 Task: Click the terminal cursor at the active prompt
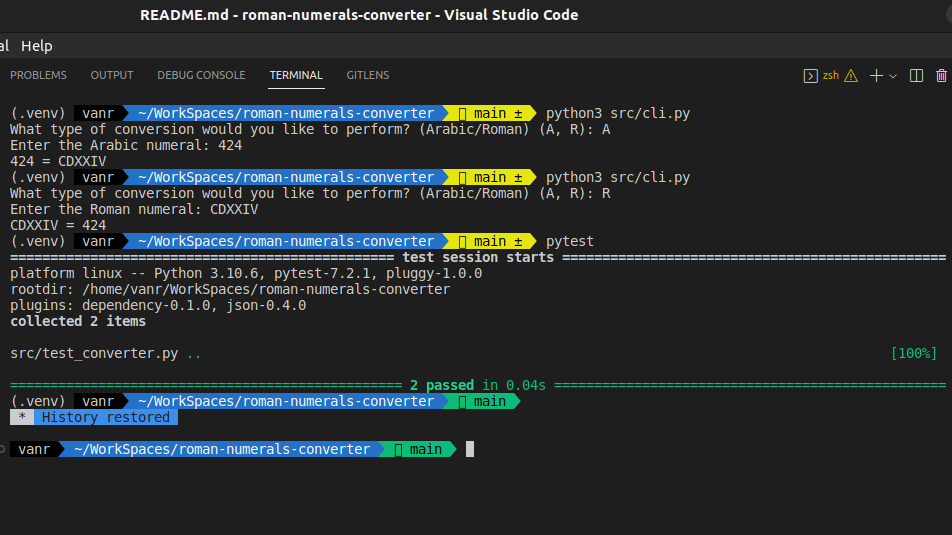pyautogui.click(x=470, y=450)
